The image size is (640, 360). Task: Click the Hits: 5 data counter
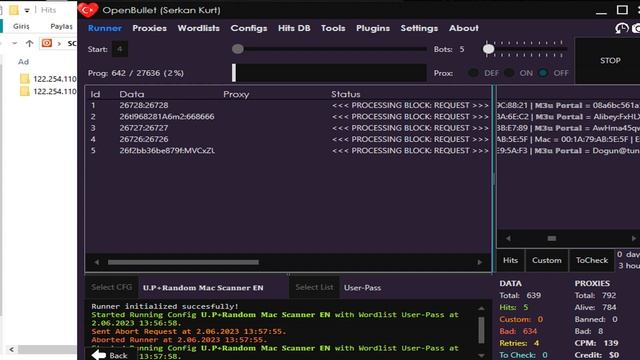[x=513, y=307]
